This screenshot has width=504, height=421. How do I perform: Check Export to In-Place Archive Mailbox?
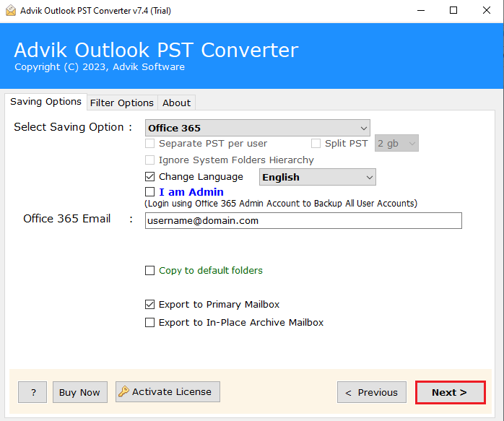tap(149, 322)
